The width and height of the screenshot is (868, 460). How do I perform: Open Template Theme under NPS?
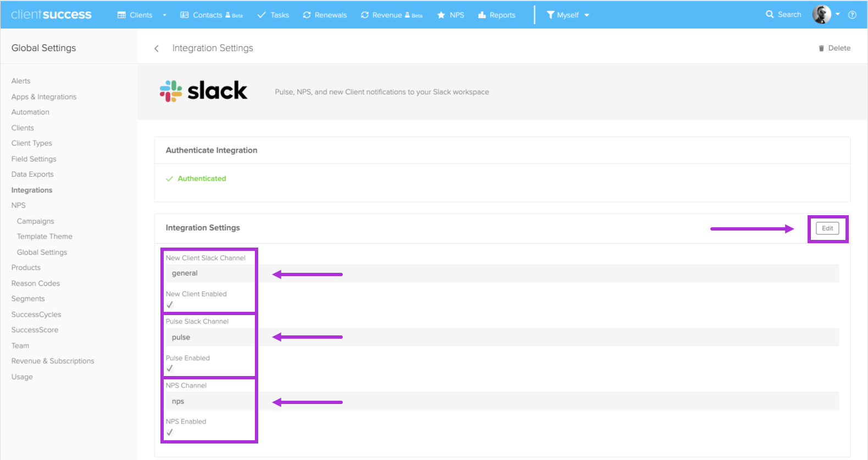click(44, 237)
